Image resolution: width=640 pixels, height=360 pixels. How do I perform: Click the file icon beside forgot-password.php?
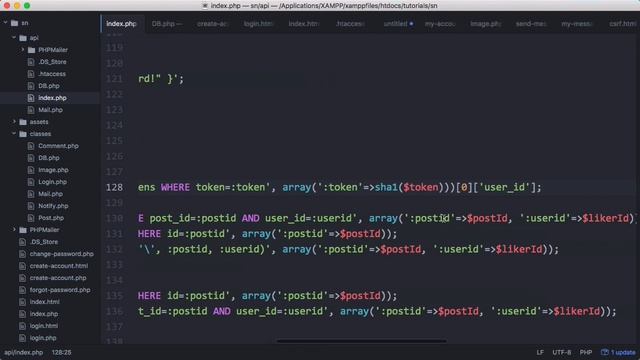22,290
